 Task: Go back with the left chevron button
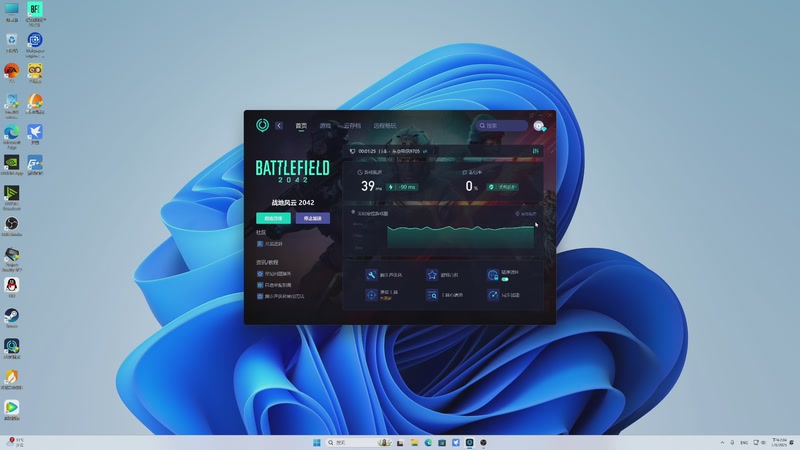(279, 126)
